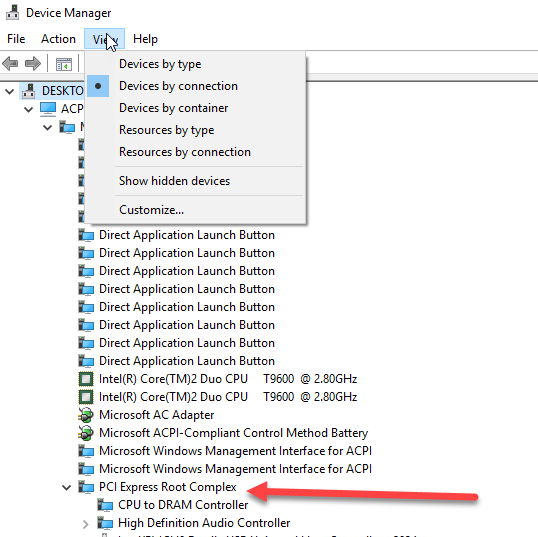Select first Microsoft Windows Management Interface for ACPI
The width and height of the screenshot is (538, 537).
235,451
